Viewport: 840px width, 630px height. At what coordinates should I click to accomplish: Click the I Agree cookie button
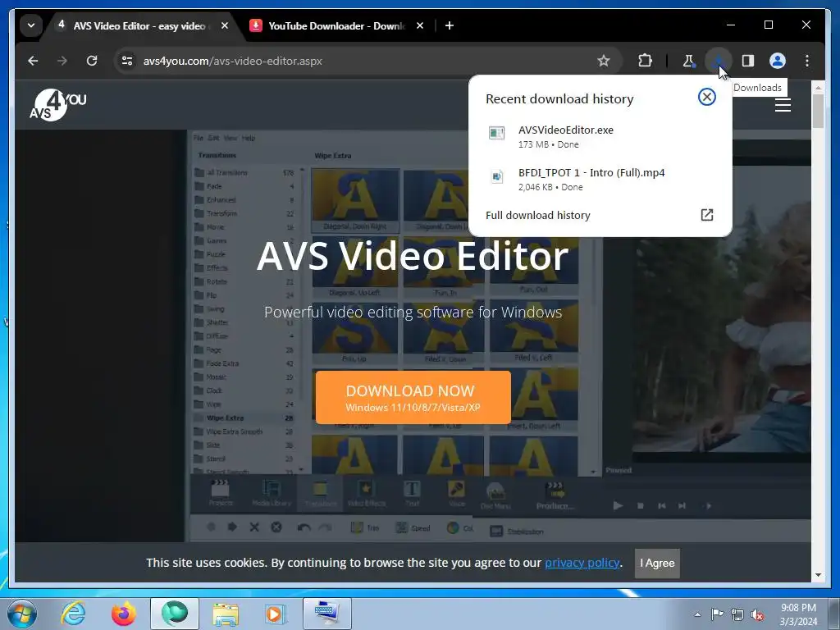[x=657, y=563]
